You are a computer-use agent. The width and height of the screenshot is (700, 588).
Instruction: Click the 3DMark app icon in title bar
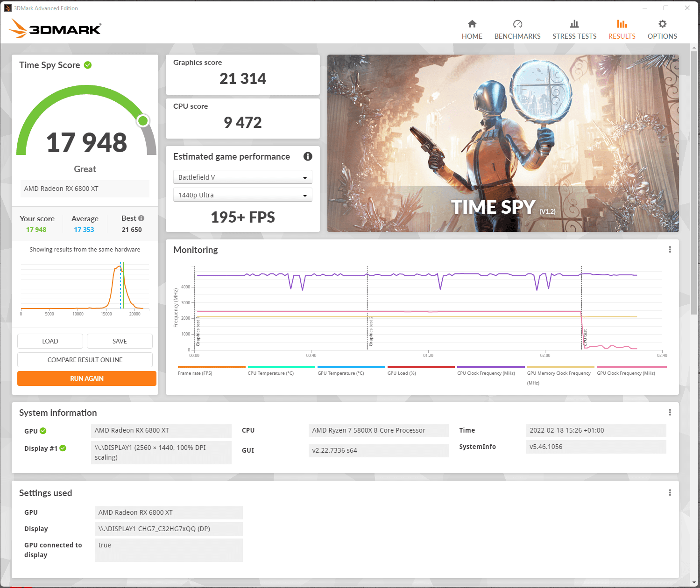tap(7, 8)
